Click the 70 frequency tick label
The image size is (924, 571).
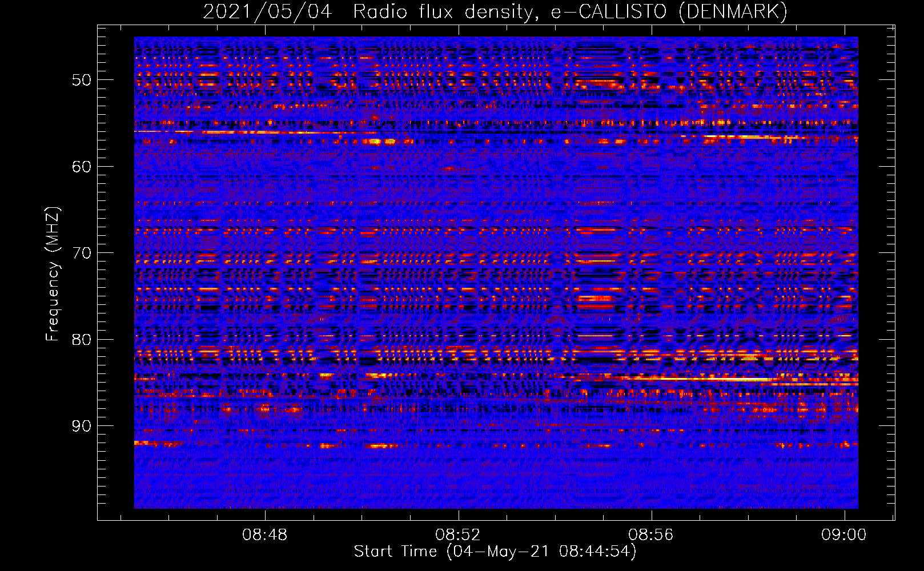click(82, 253)
